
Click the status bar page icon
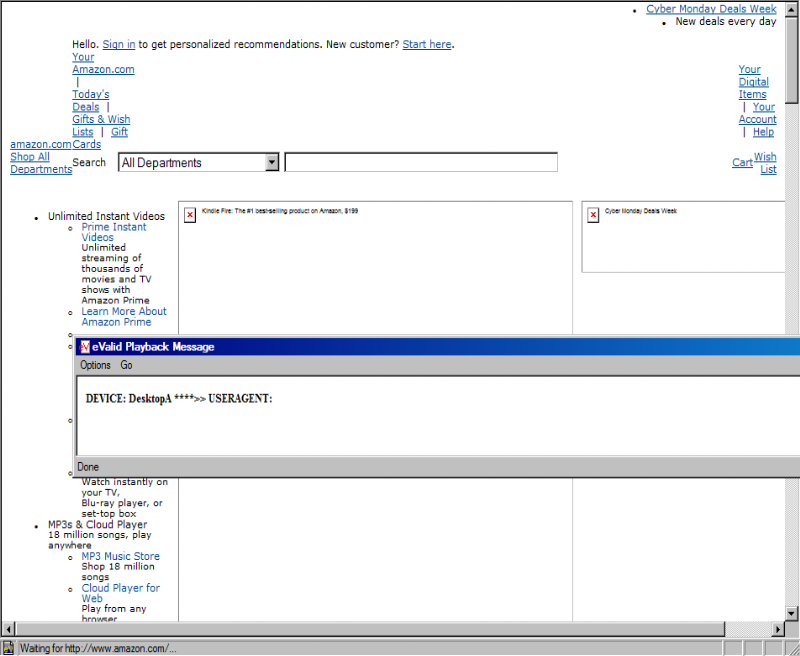click(8, 648)
